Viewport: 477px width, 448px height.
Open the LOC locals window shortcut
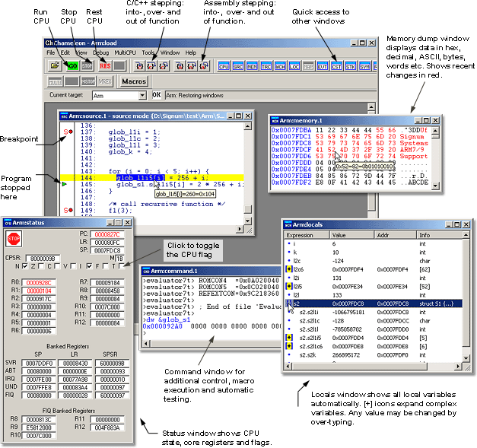294,66
